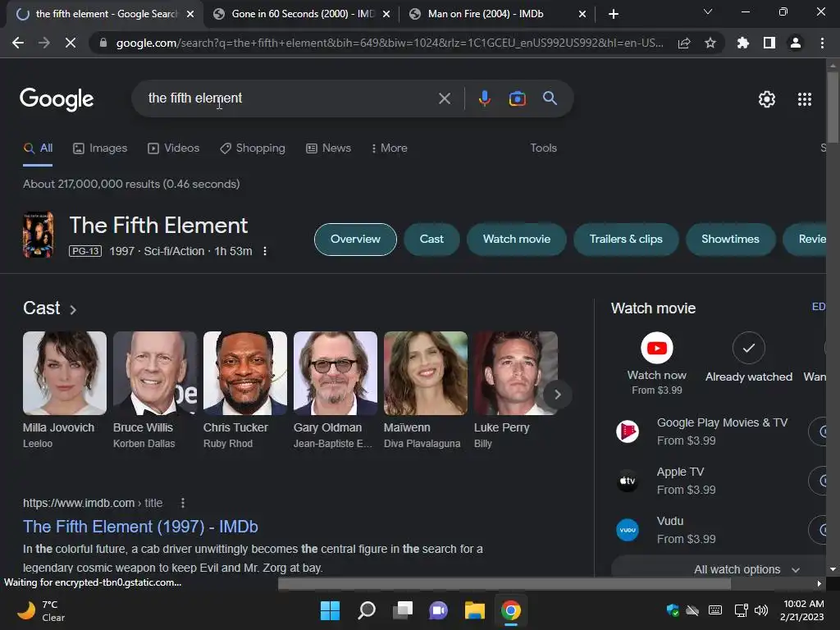Open the taskbar volume icon

(x=760, y=610)
